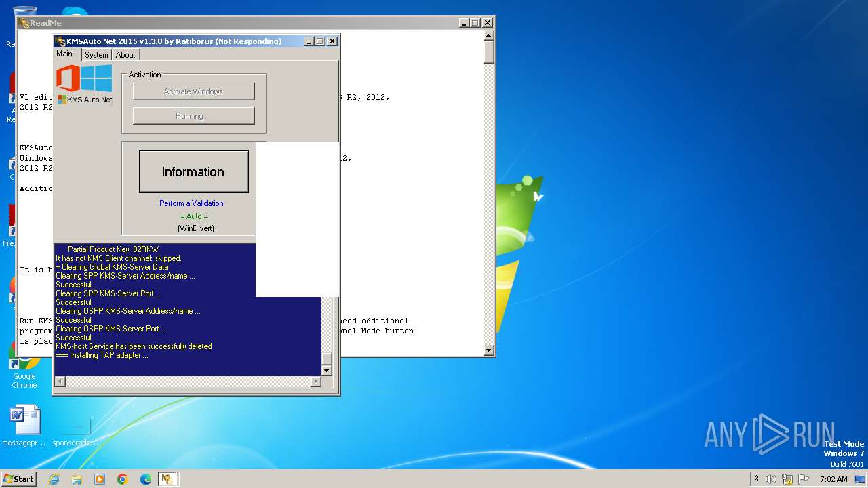
Task: Click the volume speaker tray icon
Action: (771, 479)
